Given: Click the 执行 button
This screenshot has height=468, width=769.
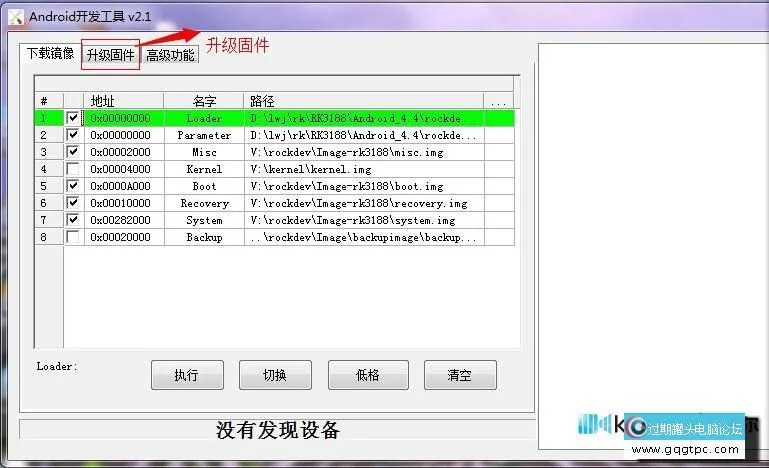Looking at the screenshot, I should 187,375.
